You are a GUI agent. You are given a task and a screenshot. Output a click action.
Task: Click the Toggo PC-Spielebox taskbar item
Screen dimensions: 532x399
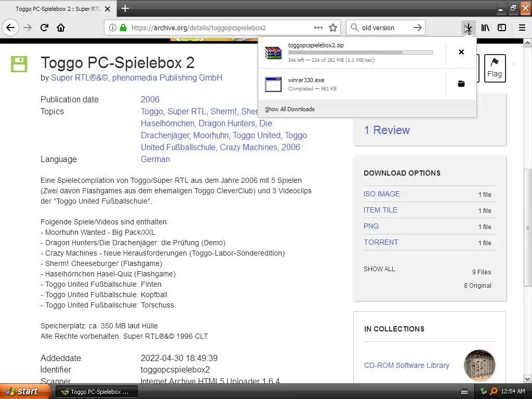96,392
